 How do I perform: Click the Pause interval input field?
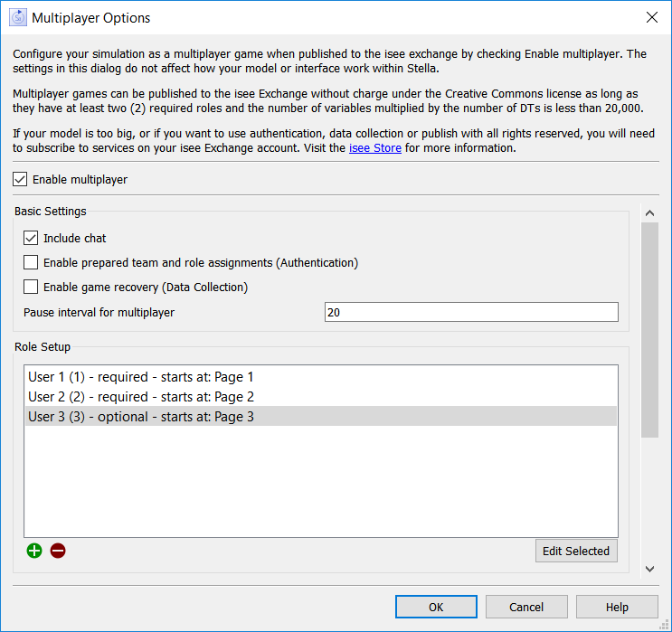click(x=470, y=312)
